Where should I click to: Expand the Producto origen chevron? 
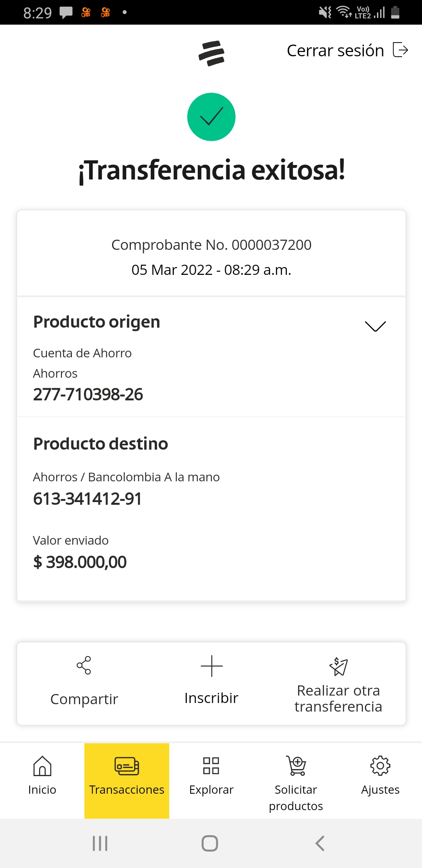pos(375,326)
